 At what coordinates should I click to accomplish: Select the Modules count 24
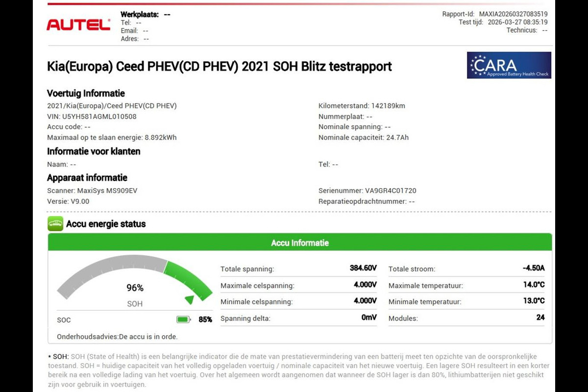point(540,318)
